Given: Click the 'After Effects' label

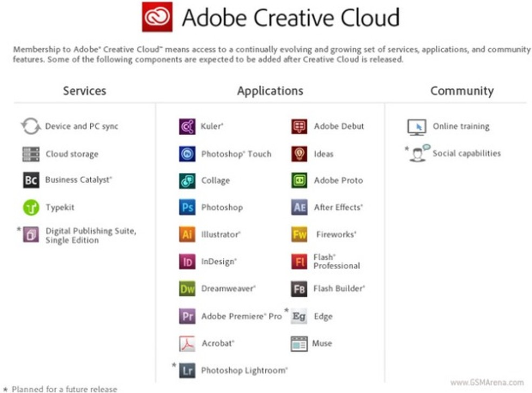Looking at the screenshot, I should [x=338, y=208].
